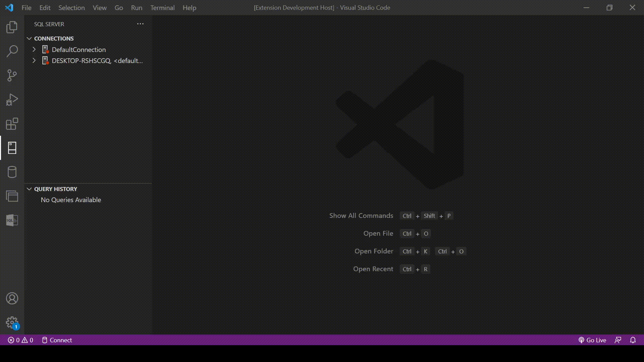Click the errors and warnings status indicator
The height and width of the screenshot is (362, 644).
pyautogui.click(x=20, y=340)
